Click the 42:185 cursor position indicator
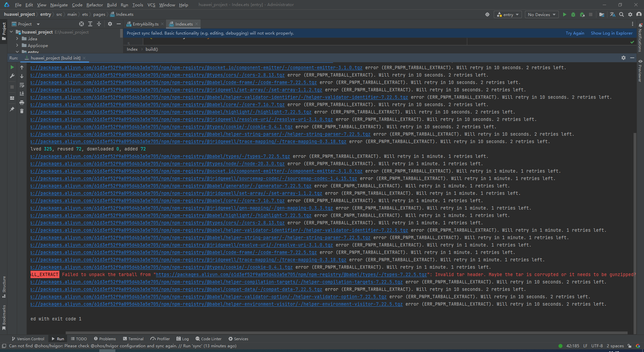 click(573, 346)
